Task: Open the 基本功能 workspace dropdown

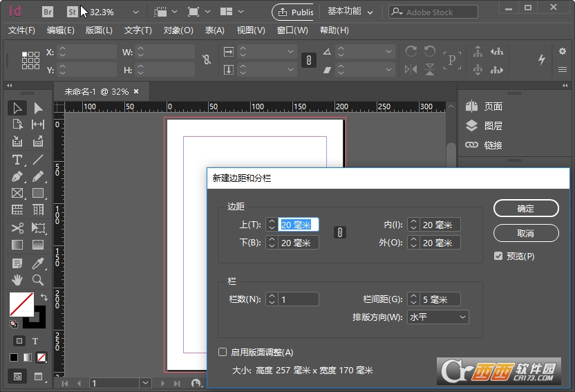Action: pos(350,12)
